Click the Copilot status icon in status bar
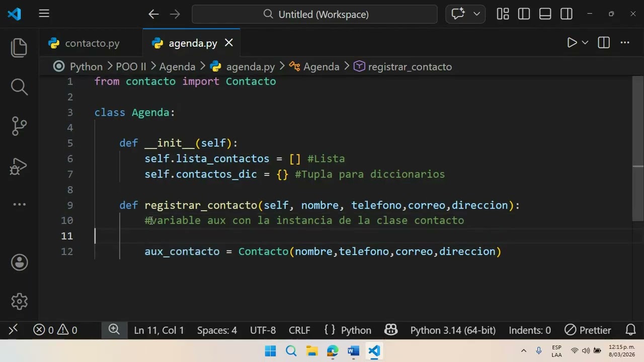The height and width of the screenshot is (362, 644). coord(391,330)
